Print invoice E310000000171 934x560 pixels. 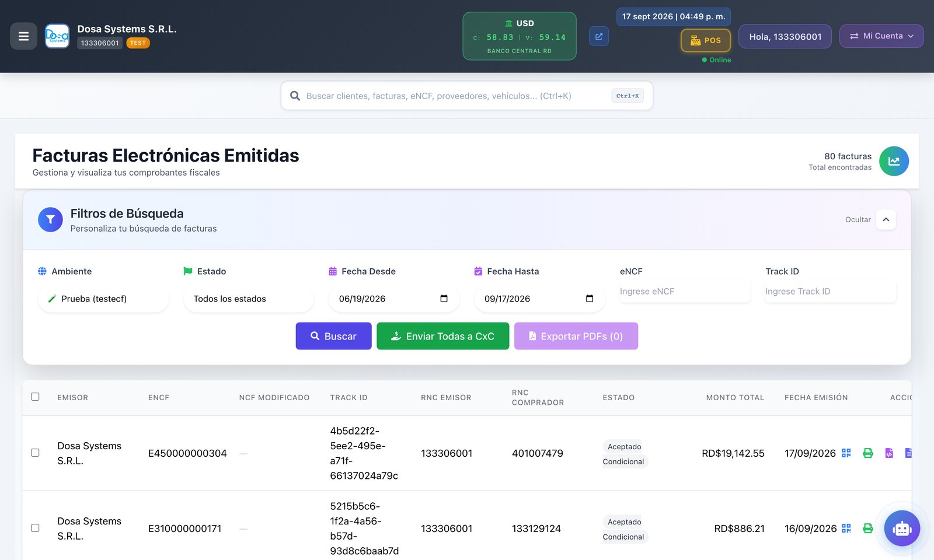pyautogui.click(x=868, y=528)
